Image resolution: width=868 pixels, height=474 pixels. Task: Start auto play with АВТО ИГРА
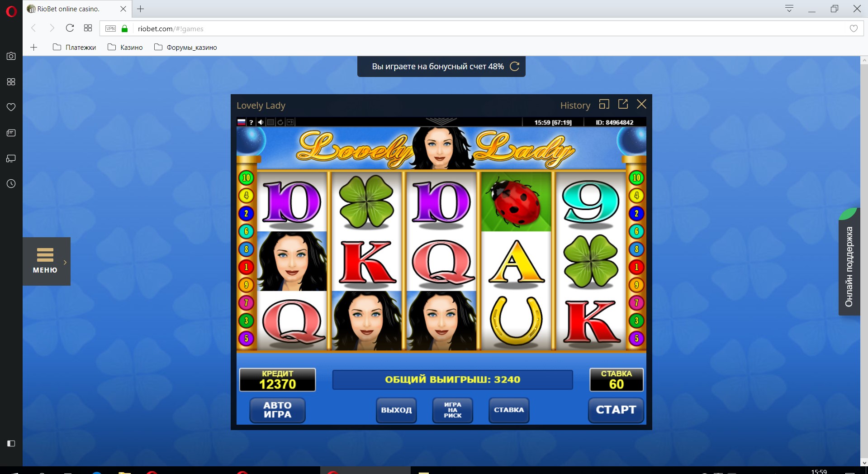point(278,410)
